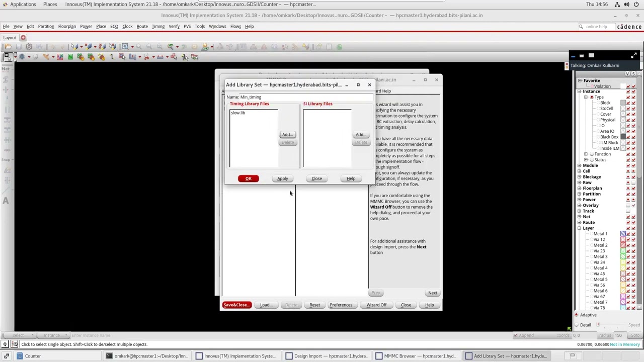Viewport: 644px width, 362px height.
Task: Click Apply in Add Library Set dialog
Action: (283, 178)
